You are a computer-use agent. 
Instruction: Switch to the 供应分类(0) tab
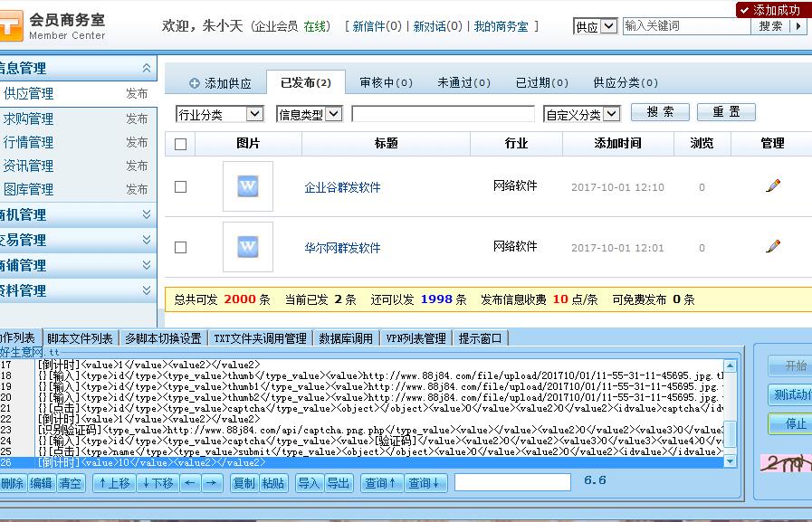coord(625,82)
